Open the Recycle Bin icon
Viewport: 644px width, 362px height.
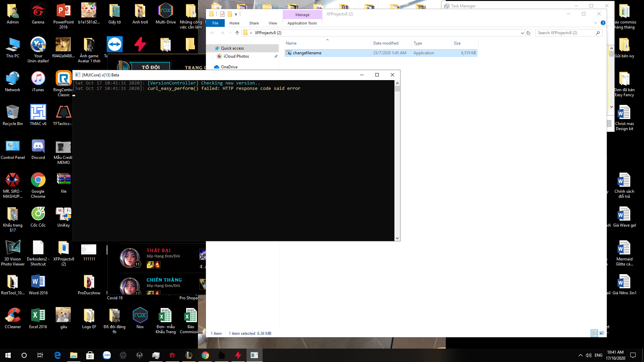click(x=13, y=115)
